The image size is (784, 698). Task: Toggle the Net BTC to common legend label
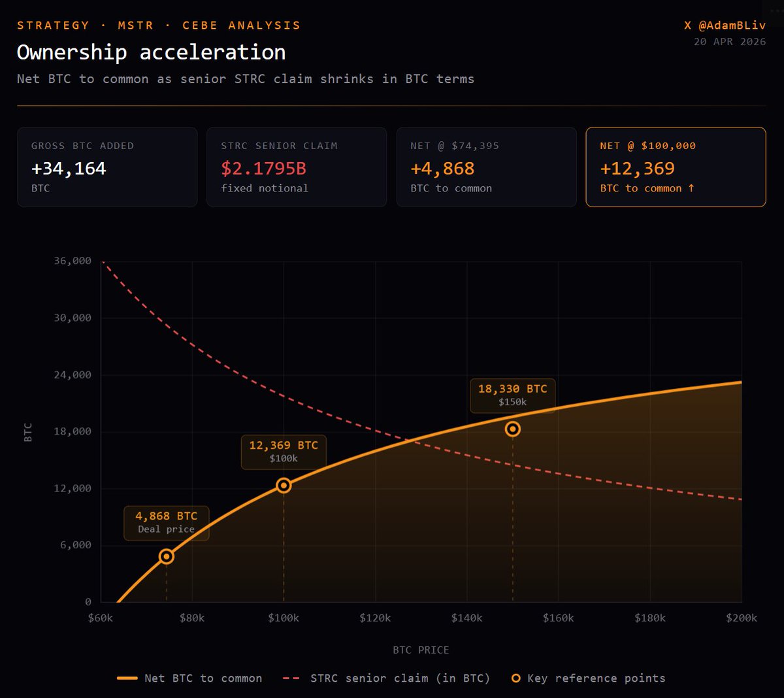click(203, 678)
